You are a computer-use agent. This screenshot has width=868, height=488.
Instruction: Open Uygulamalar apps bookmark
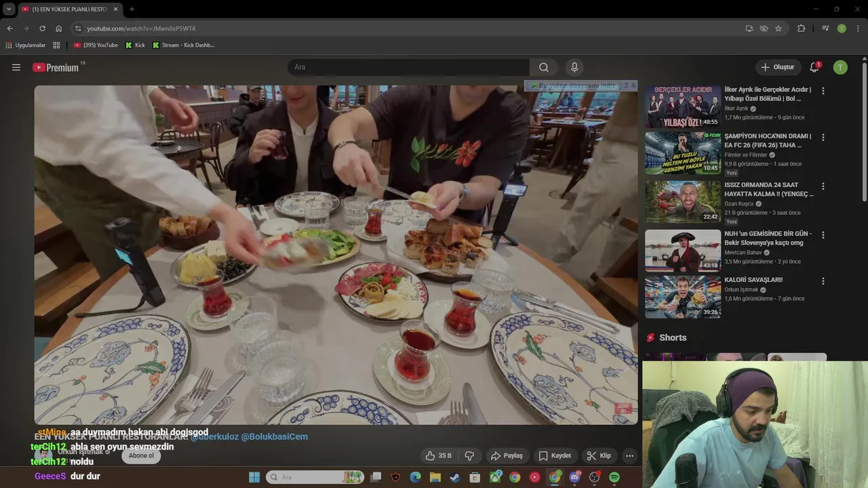coord(26,45)
